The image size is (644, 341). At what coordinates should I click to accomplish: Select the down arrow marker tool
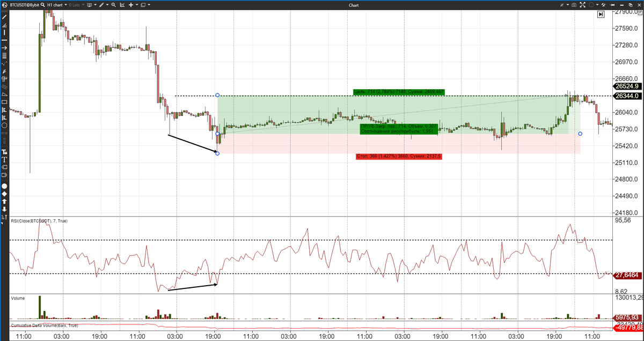[4, 209]
